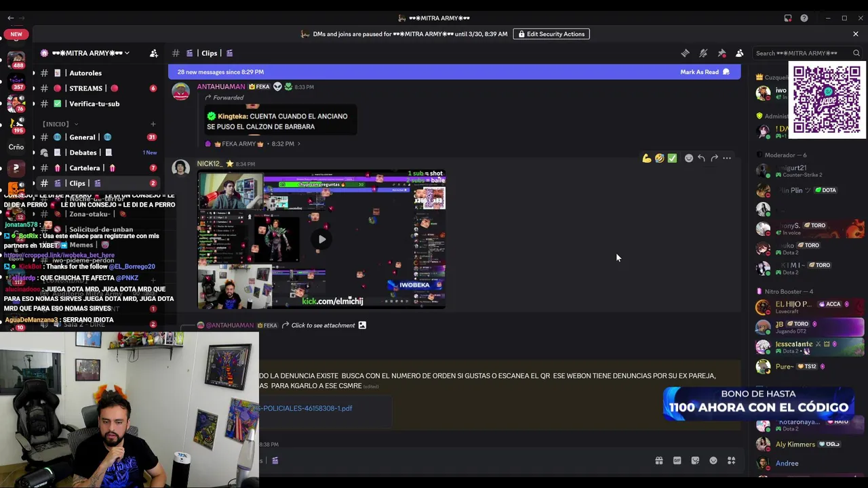This screenshot has height=488, width=868.
Task: Click Mark As Read button
Action: pos(705,72)
